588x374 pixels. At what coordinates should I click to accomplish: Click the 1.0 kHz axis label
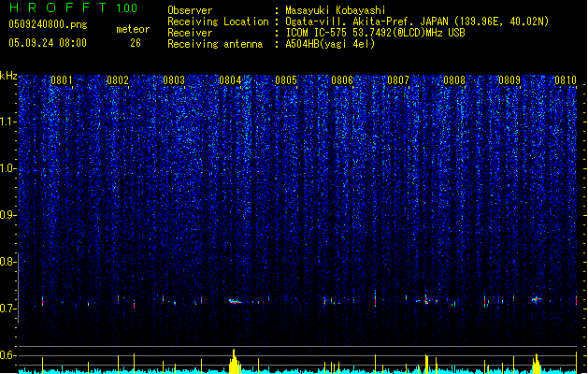[7, 168]
